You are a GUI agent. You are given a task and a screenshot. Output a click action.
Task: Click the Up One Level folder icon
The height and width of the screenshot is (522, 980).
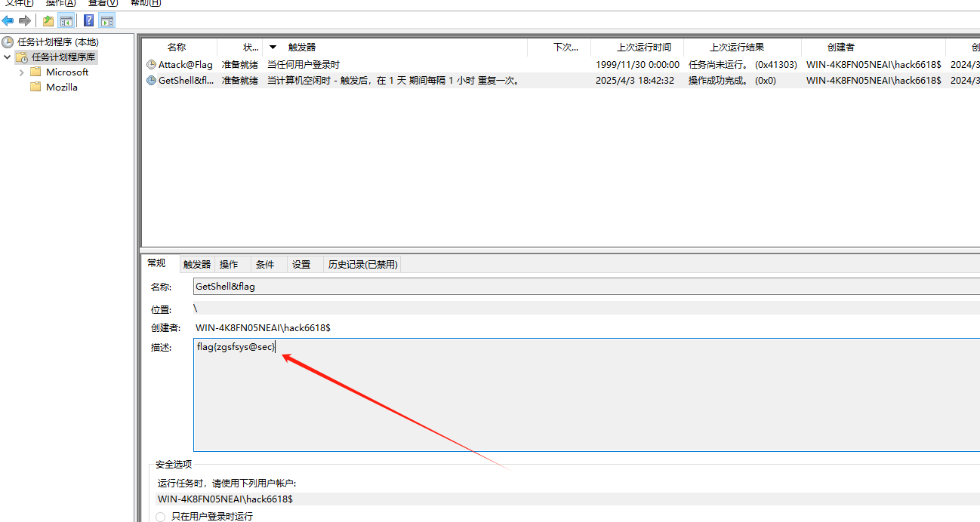tap(48, 20)
